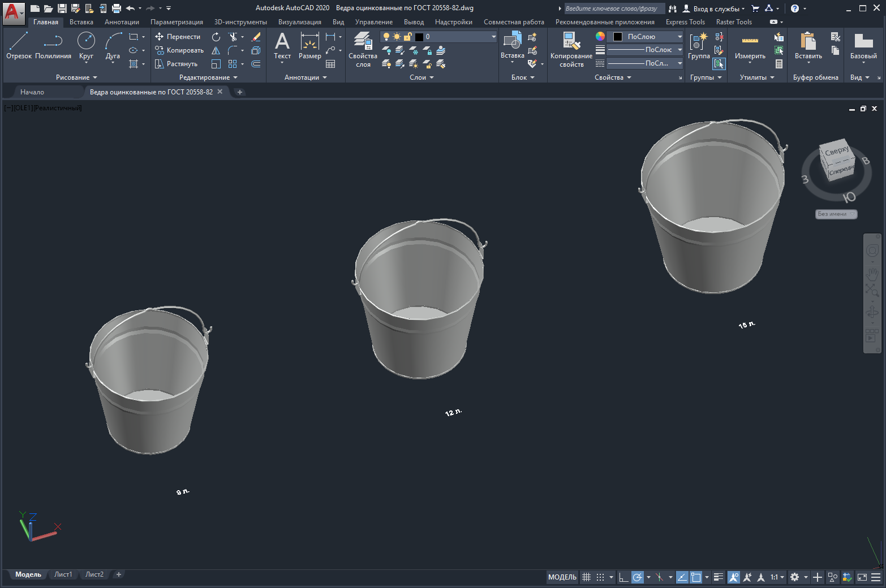This screenshot has width=886, height=588.
Task: Click the Измерить (Measure) ruler icon
Action: pos(750,41)
